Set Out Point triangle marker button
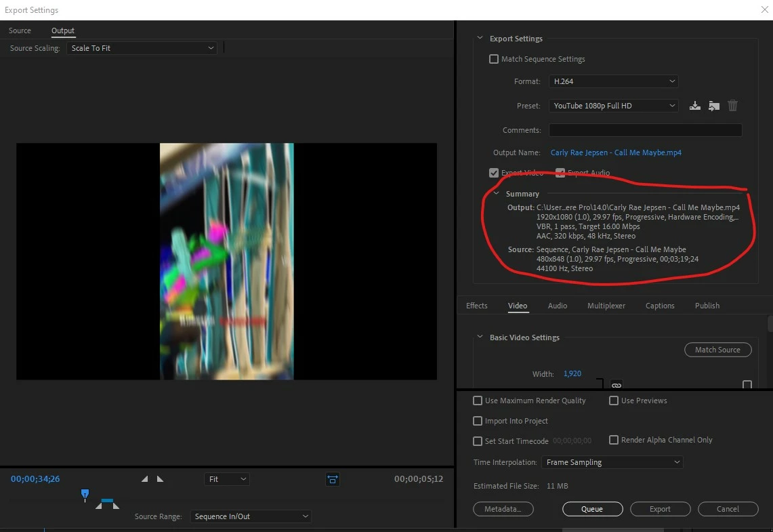 tap(160, 478)
